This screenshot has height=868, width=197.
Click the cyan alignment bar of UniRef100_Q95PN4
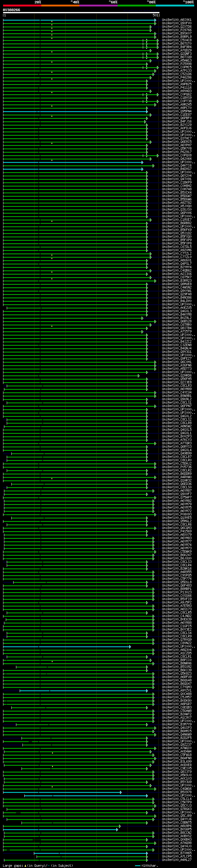click(75, 111)
